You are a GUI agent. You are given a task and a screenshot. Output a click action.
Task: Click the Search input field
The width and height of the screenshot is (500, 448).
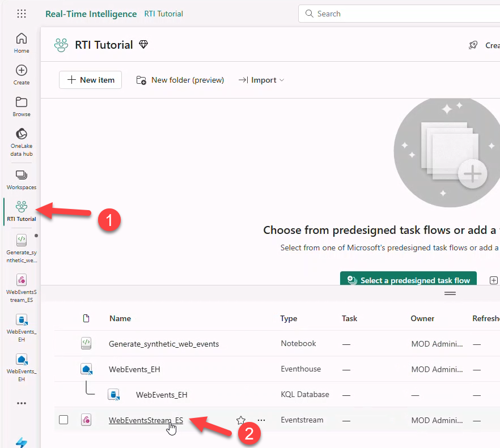click(397, 14)
